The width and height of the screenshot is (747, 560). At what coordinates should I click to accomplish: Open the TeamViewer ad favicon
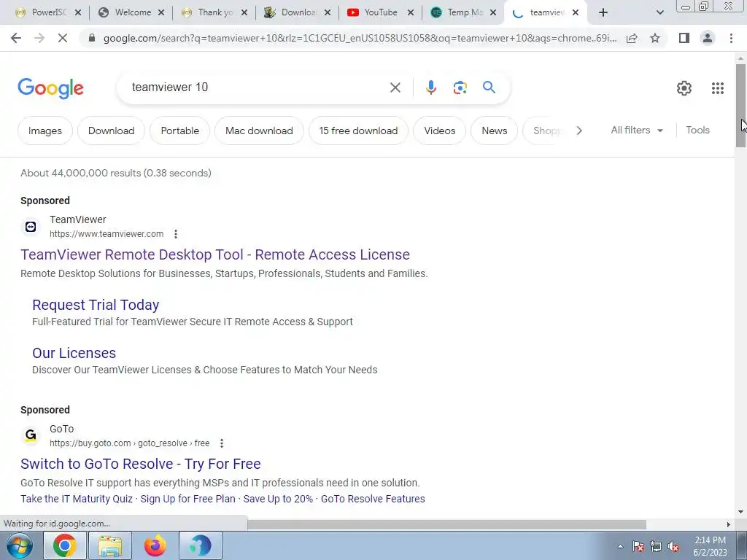pos(31,227)
